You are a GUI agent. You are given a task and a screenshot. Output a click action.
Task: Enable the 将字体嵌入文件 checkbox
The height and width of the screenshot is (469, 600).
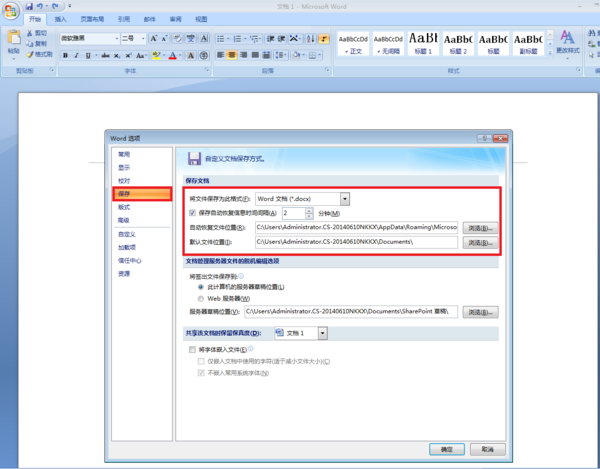pos(192,349)
